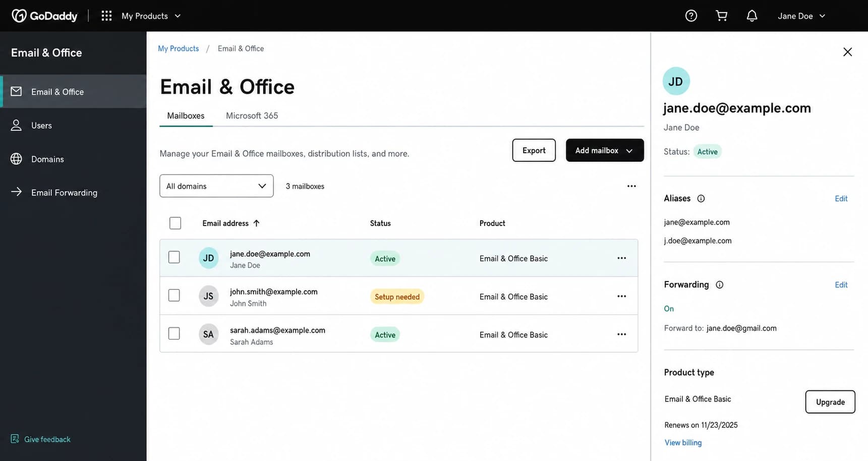Toggle the select-all mailboxes checkbox
Screen dimensions: 868x461
175,223
